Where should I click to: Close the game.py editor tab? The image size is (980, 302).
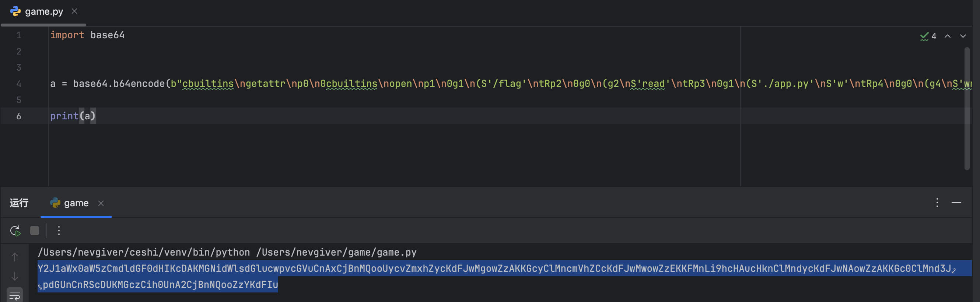(x=74, y=11)
